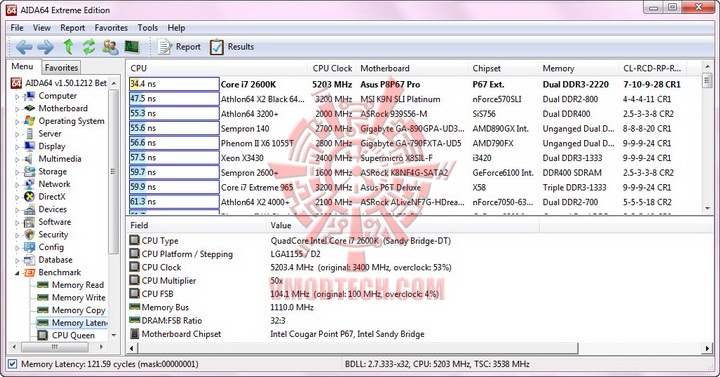Select the Multimedia tree icon
The image size is (720, 377).
click(x=28, y=159)
